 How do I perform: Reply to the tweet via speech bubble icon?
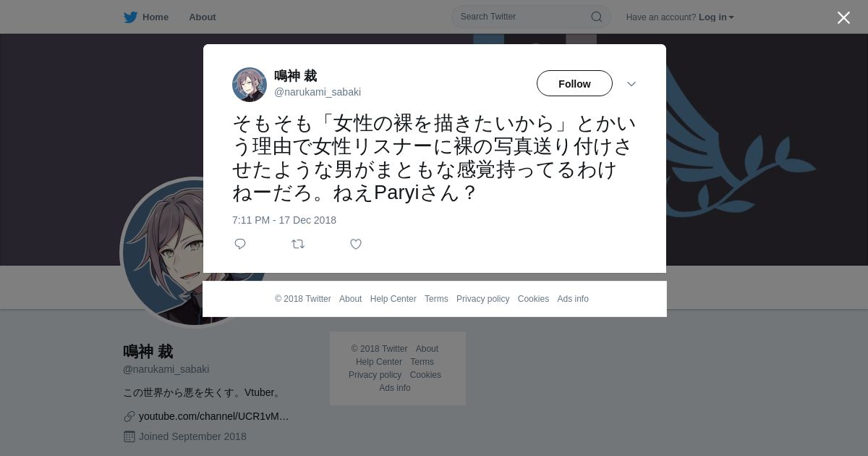(240, 244)
